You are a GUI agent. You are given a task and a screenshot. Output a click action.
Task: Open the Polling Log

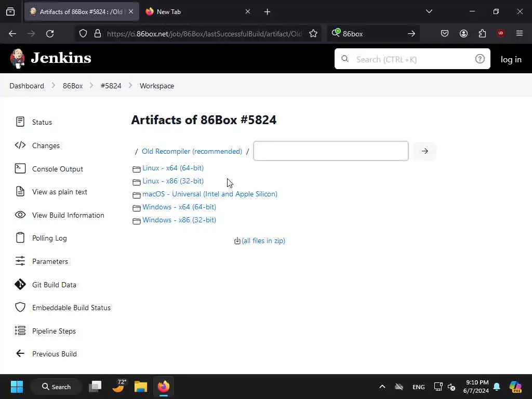tap(41, 238)
